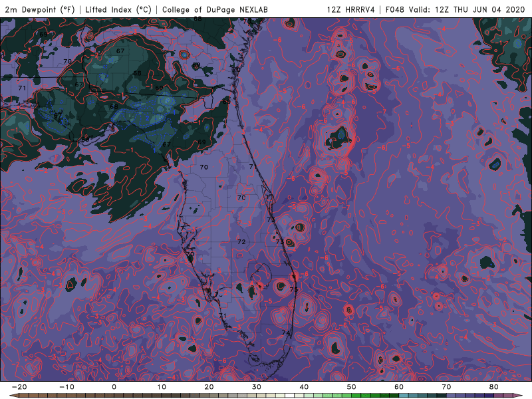Click the "Lifted Index (°C)" title text

118,10
